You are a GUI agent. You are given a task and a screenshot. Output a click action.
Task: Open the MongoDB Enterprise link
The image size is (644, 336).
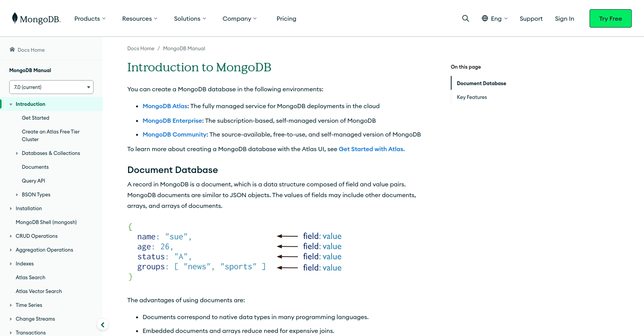click(172, 120)
